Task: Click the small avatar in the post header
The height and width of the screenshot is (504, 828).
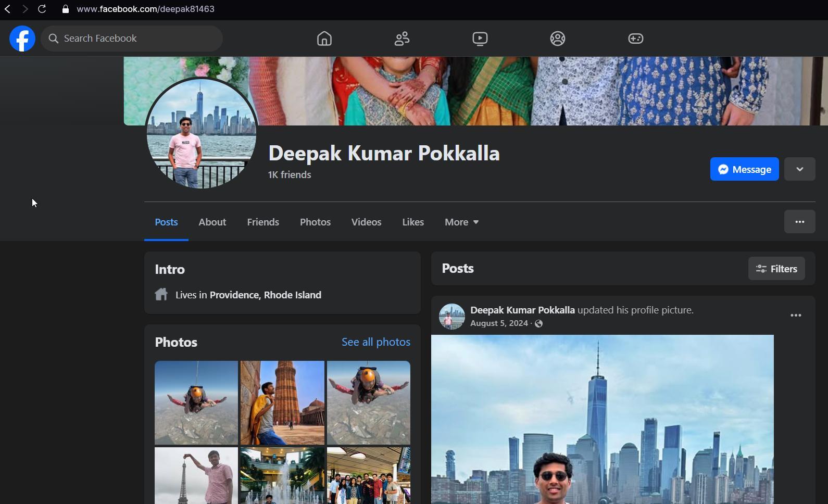Action: [451, 317]
